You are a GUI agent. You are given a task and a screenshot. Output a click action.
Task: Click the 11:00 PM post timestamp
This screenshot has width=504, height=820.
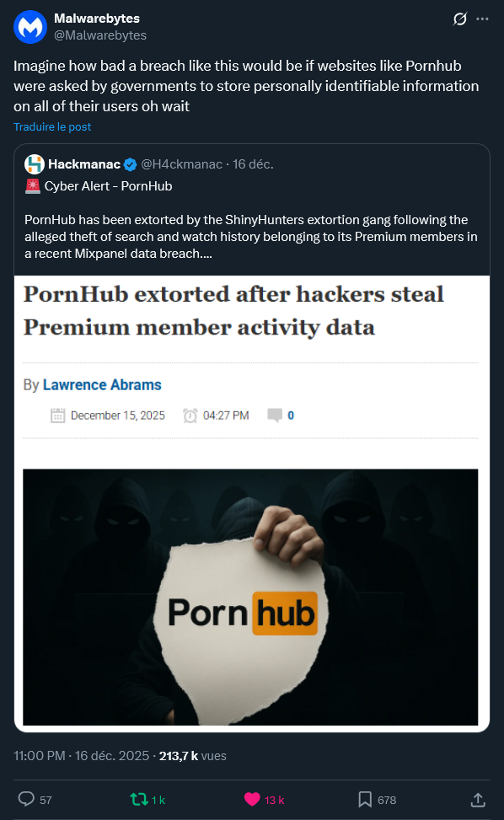tap(40, 756)
